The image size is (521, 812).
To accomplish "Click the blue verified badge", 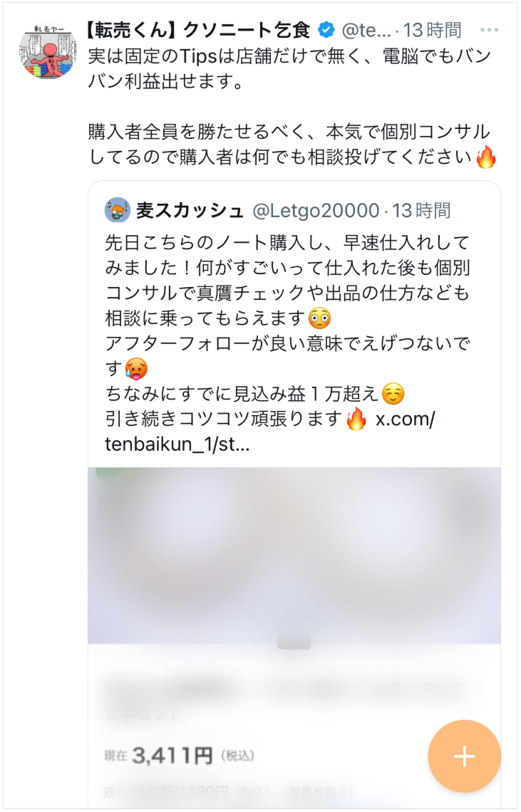I will (326, 31).
